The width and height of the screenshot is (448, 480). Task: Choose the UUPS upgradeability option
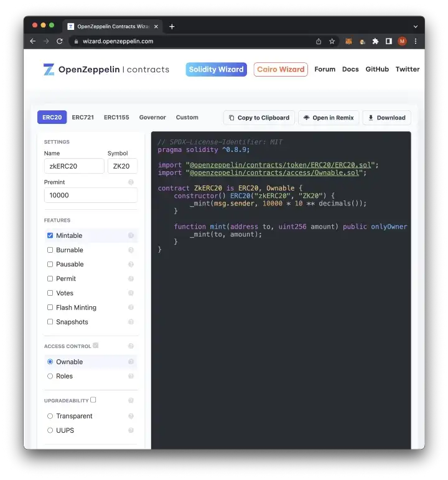click(50, 430)
